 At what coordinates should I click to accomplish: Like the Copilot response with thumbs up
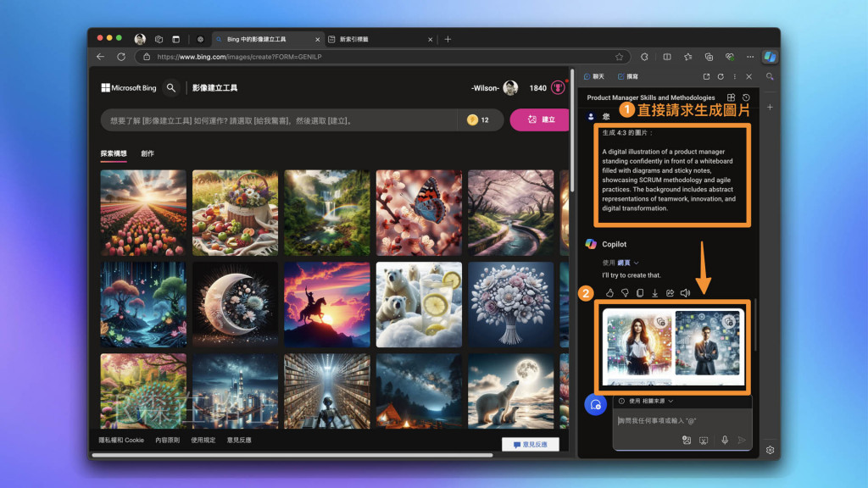click(609, 292)
